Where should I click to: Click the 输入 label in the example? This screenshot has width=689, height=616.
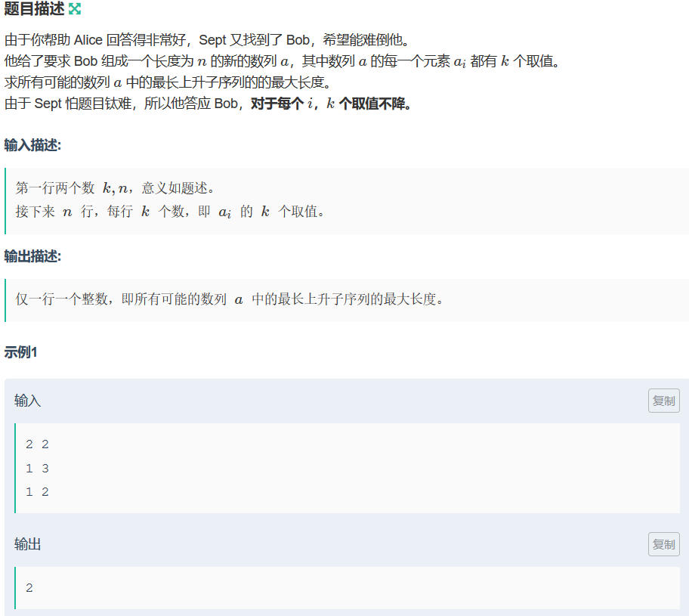pyautogui.click(x=27, y=401)
